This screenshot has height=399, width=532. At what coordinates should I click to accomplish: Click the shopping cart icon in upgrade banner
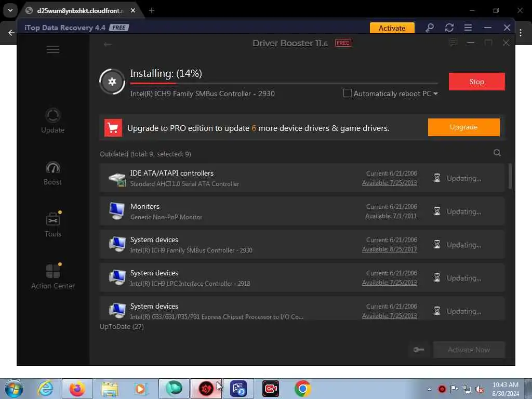(x=113, y=128)
